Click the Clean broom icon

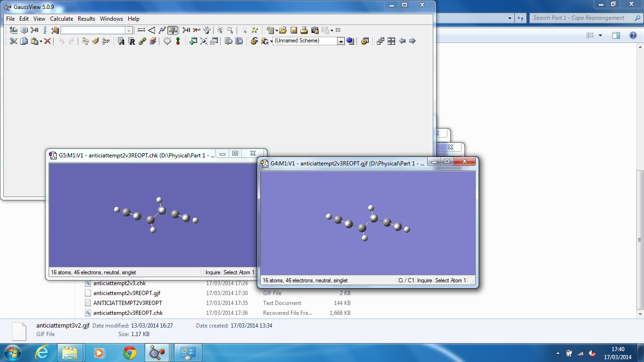pyautogui.click(x=96, y=41)
